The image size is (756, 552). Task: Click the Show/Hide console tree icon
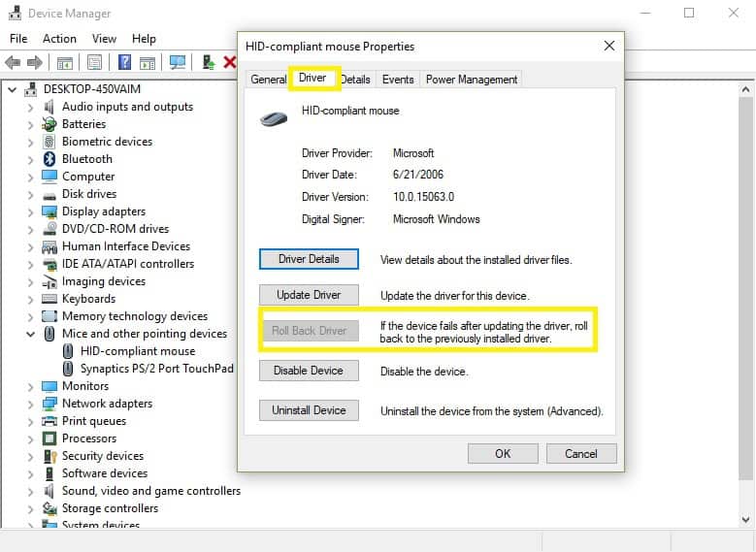pos(65,62)
